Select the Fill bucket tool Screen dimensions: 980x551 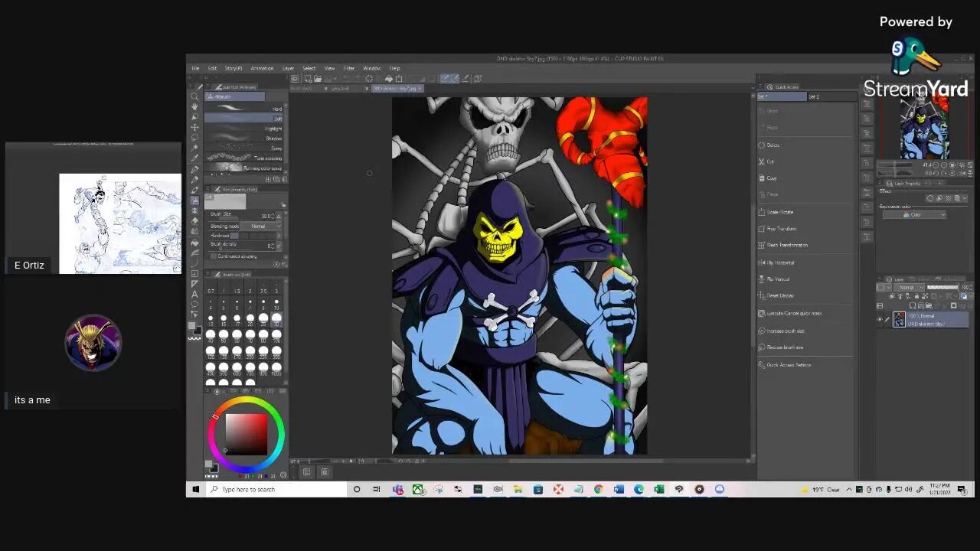coord(195,242)
